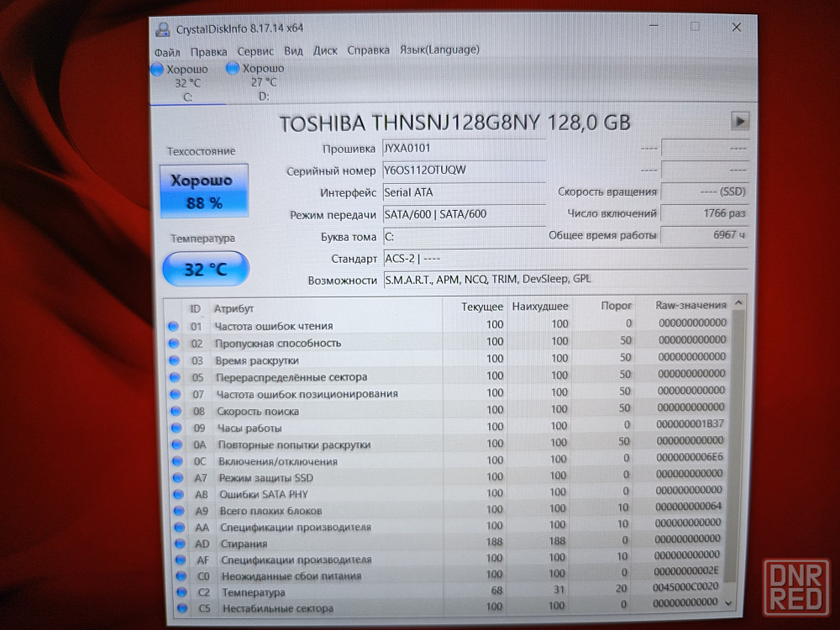Click the rotation speed field ---- (SSD)

[703, 192]
